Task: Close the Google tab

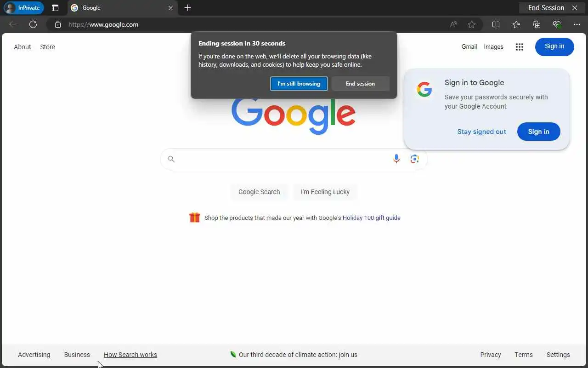Action: [x=170, y=8]
